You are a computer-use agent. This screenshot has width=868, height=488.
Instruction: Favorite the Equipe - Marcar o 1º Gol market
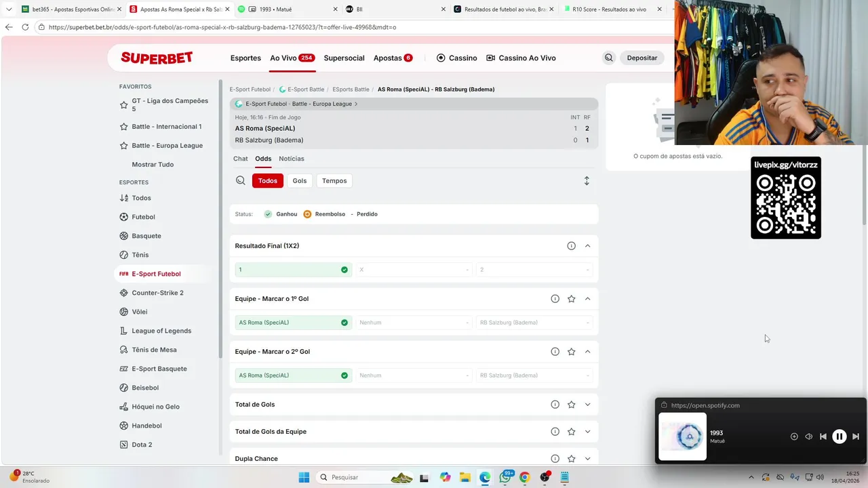(x=571, y=299)
